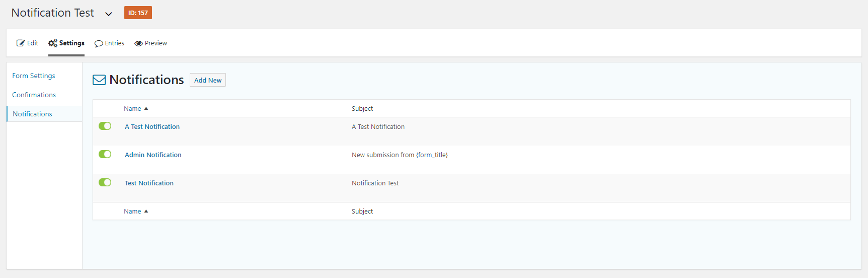Go to Confirmations in the sidebar
This screenshot has width=868, height=278.
pos(34,95)
